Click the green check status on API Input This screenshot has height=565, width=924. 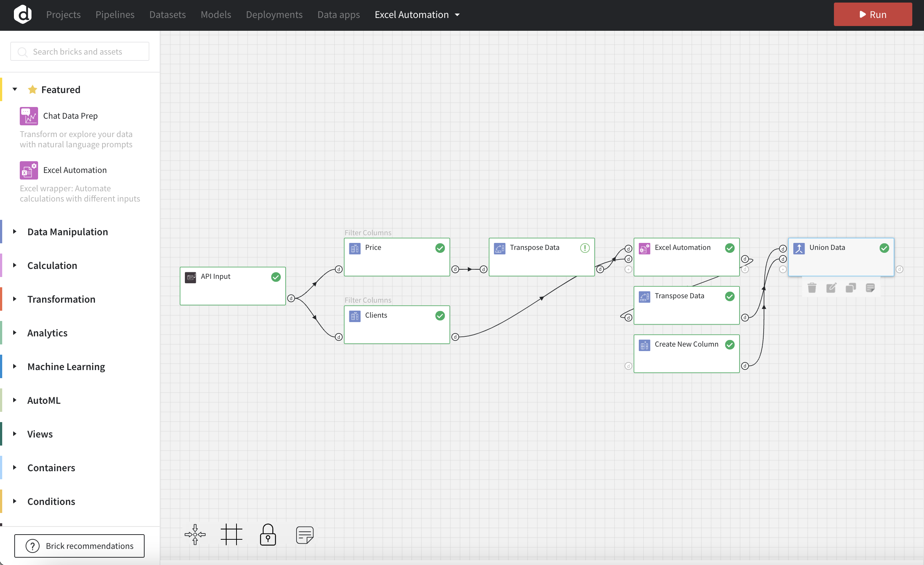click(x=276, y=277)
